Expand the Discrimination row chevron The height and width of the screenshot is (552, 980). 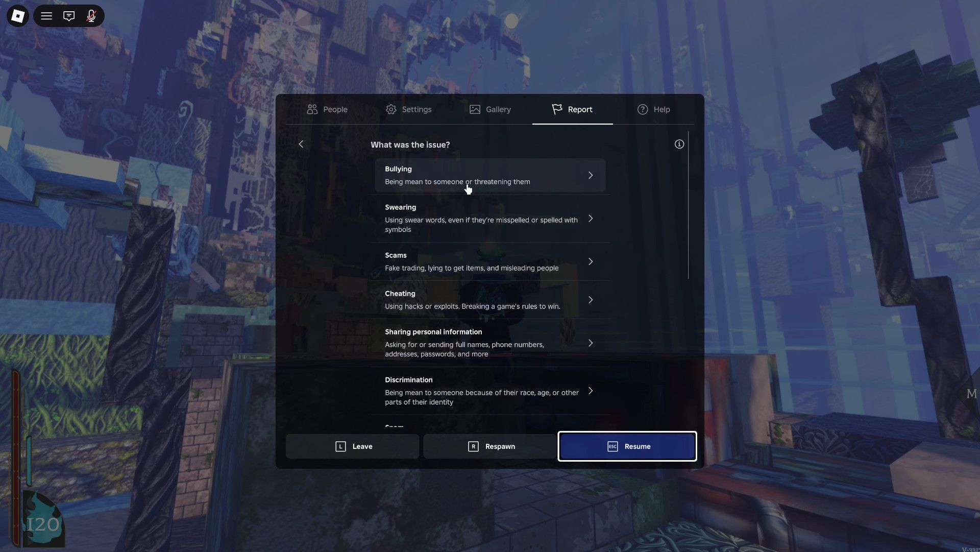pyautogui.click(x=591, y=391)
